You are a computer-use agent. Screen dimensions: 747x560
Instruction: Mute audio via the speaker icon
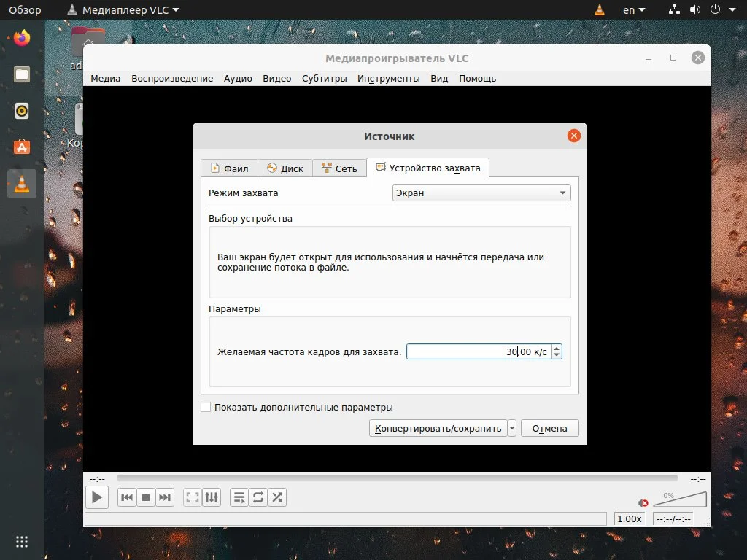pyautogui.click(x=643, y=502)
